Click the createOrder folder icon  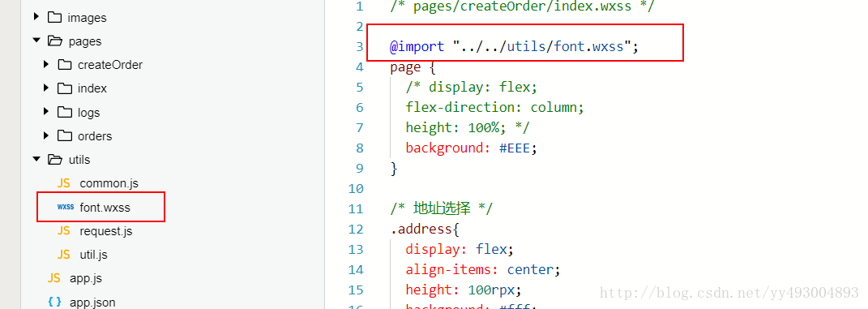[x=65, y=64]
